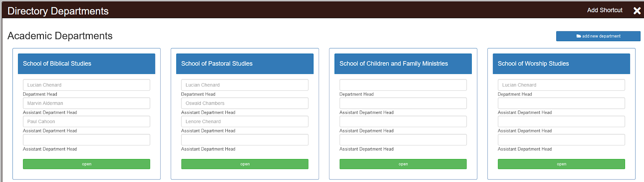
Task: Open the School of Pastoral Studies department
Action: 245,164
